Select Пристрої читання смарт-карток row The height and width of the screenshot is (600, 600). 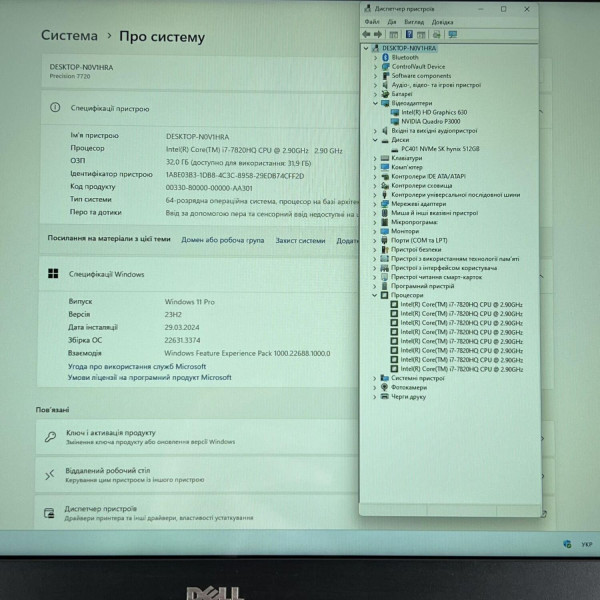[x=436, y=277]
